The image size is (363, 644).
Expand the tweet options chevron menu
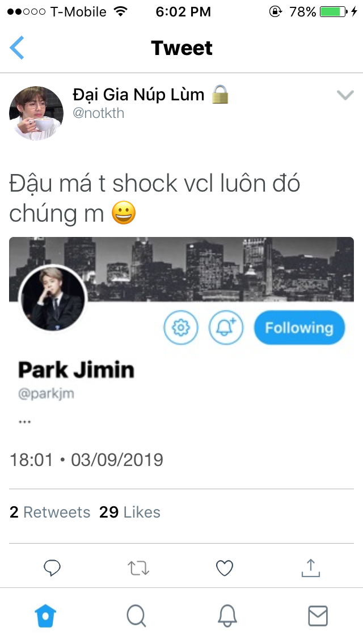[x=345, y=95]
